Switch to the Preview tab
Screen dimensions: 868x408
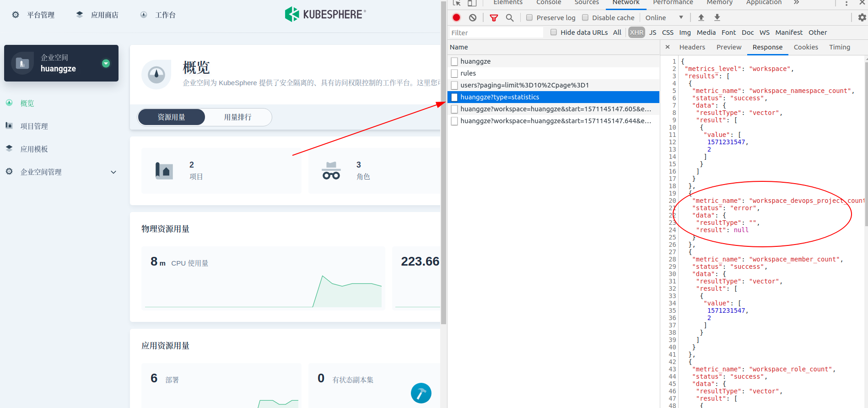(729, 47)
